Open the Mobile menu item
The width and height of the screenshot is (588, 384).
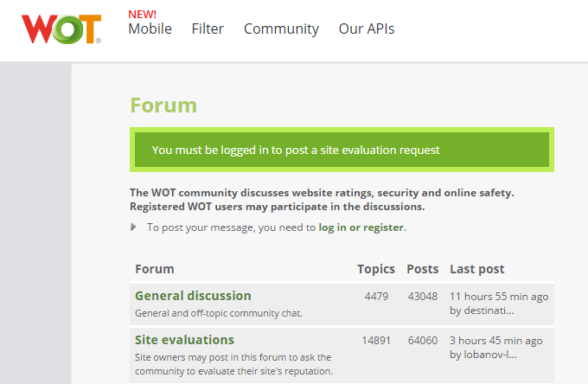150,29
